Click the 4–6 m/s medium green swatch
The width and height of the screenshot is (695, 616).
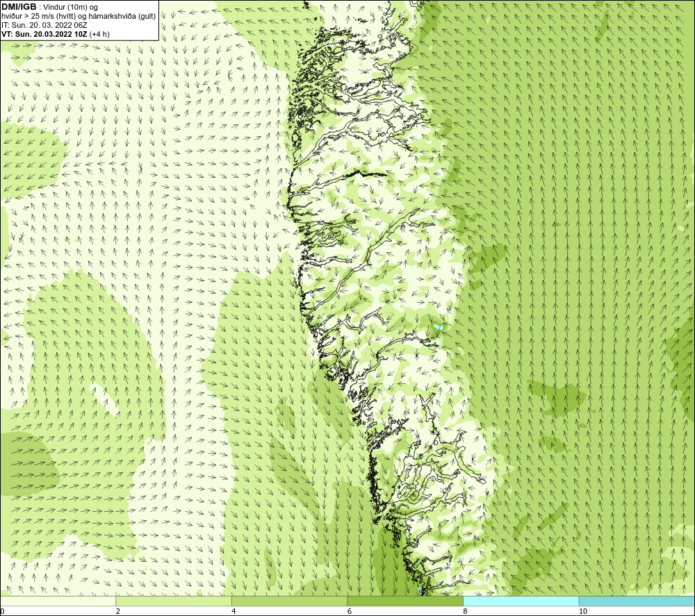(289, 601)
